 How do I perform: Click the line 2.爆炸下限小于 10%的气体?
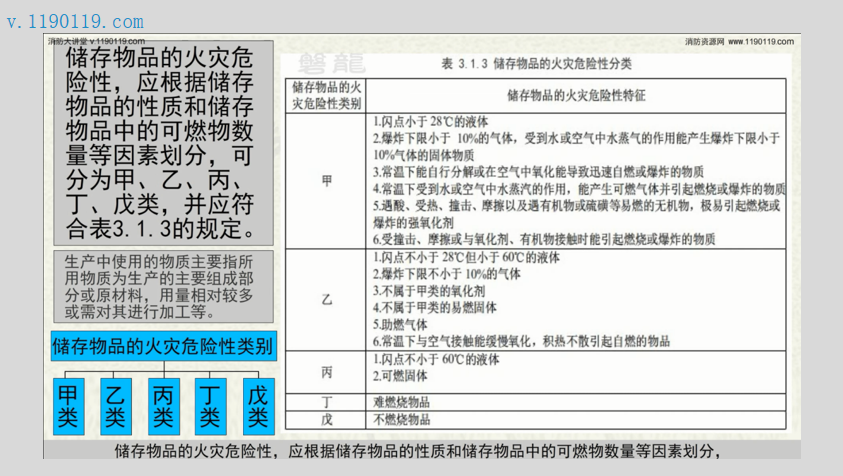(x=576, y=147)
